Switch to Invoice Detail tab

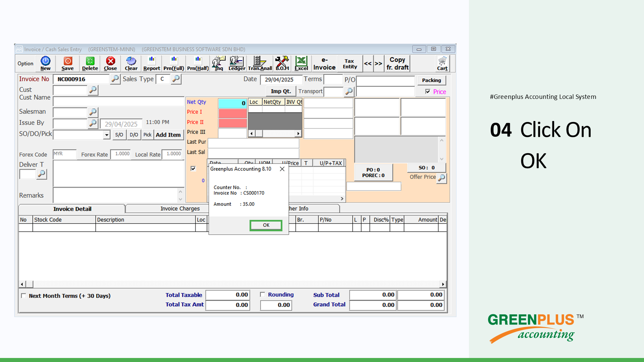[72, 209]
